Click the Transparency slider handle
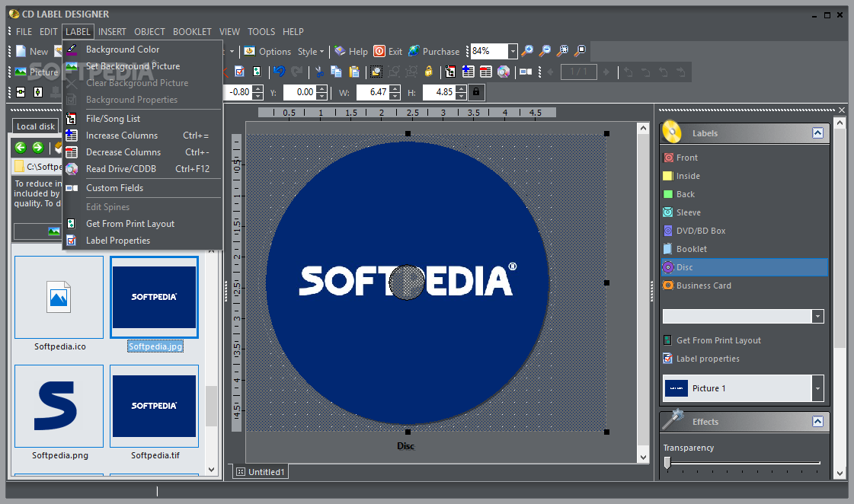The image size is (854, 504). click(x=667, y=463)
